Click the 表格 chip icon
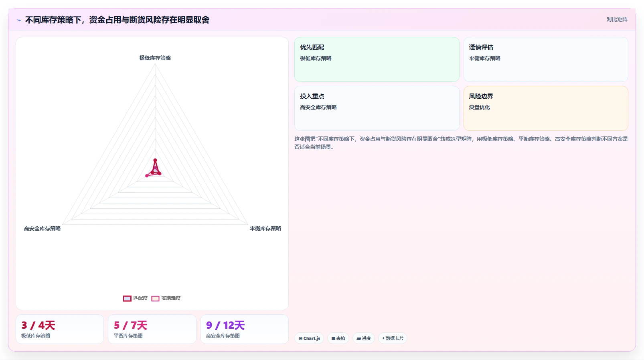This screenshot has width=644, height=360. click(x=333, y=339)
